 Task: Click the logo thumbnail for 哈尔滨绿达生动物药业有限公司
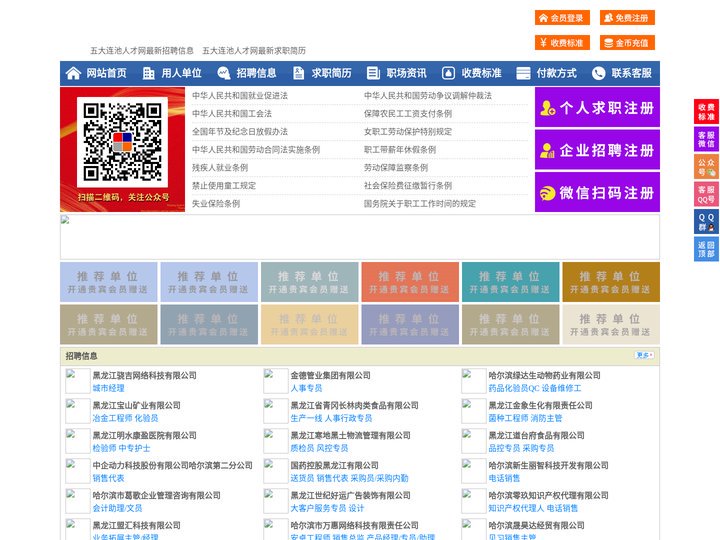click(473, 381)
